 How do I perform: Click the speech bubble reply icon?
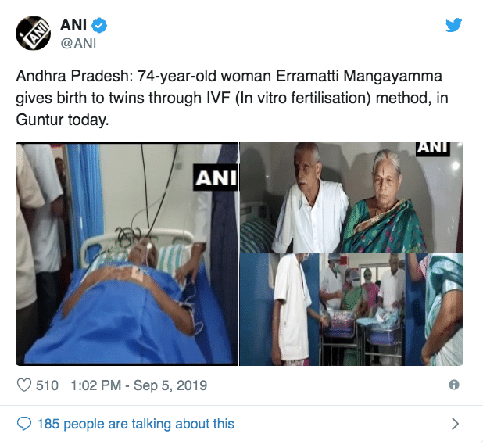23,424
